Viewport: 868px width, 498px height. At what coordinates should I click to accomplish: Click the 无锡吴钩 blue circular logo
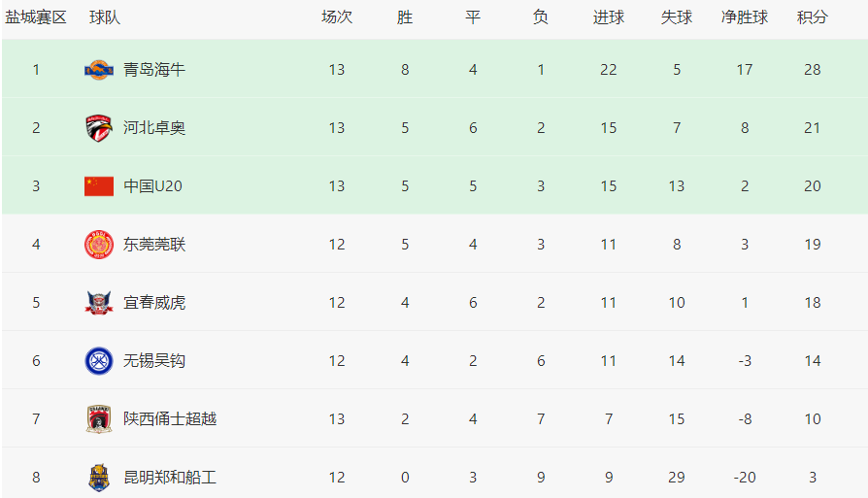99,361
